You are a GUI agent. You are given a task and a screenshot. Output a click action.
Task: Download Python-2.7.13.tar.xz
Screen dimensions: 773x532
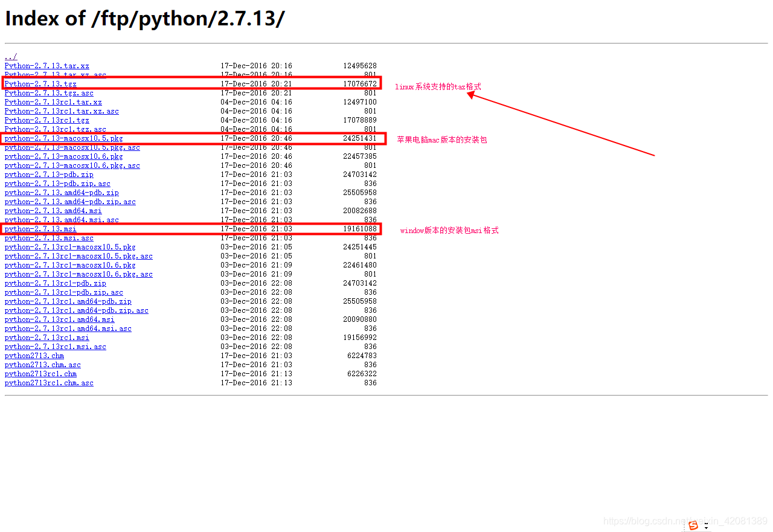pos(47,66)
